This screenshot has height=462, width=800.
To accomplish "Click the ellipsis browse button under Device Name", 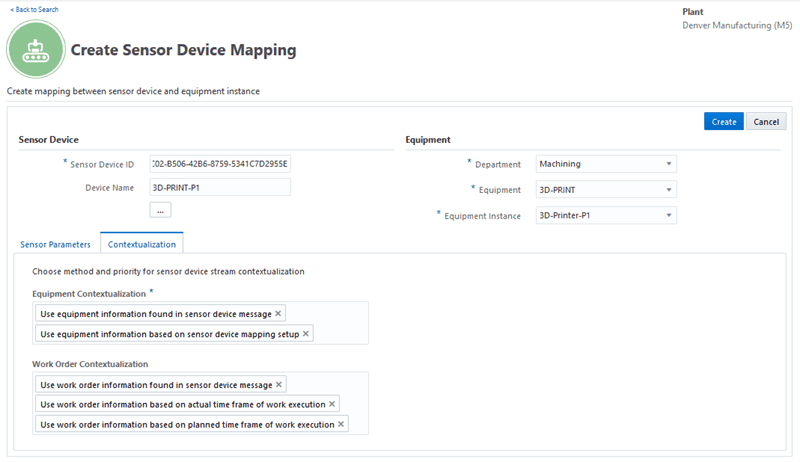I will (x=160, y=210).
